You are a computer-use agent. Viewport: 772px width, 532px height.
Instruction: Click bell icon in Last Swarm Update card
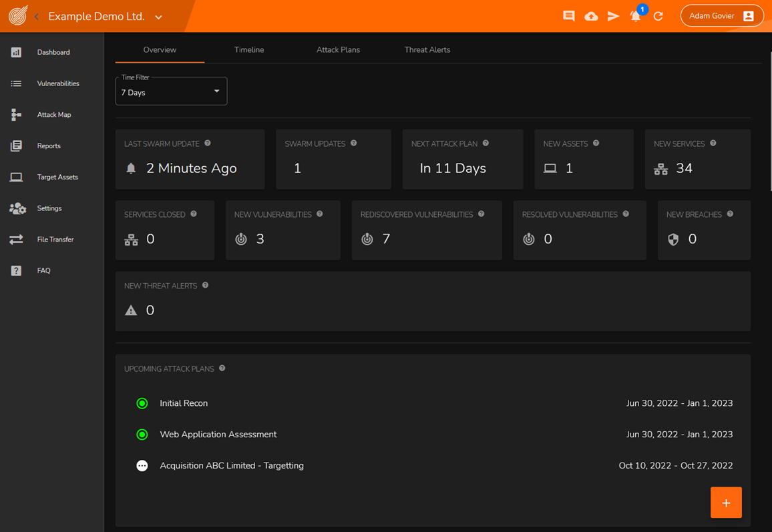131,168
